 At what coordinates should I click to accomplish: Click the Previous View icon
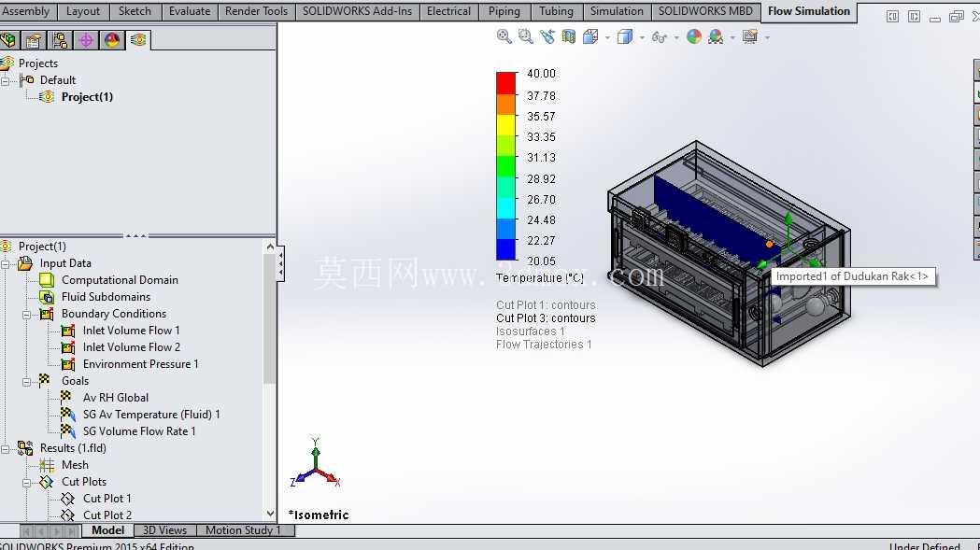click(547, 36)
